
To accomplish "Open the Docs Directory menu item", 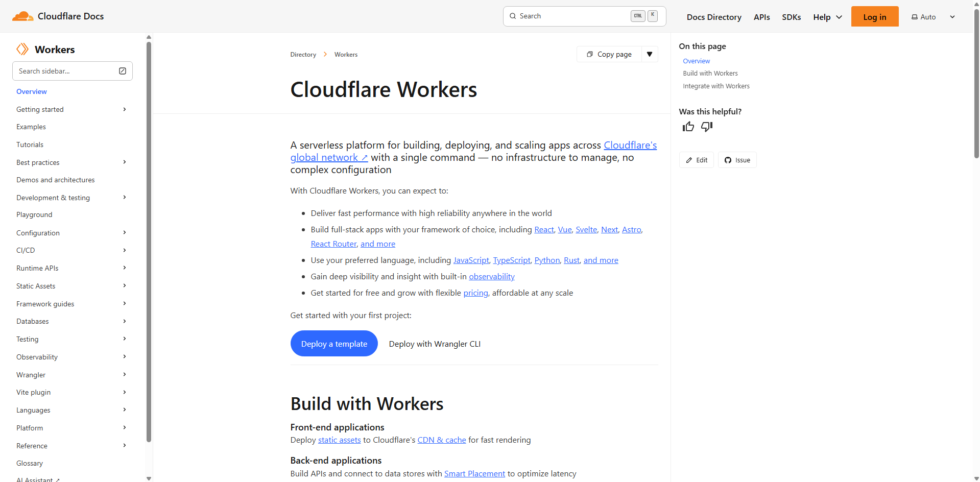I will click(714, 17).
